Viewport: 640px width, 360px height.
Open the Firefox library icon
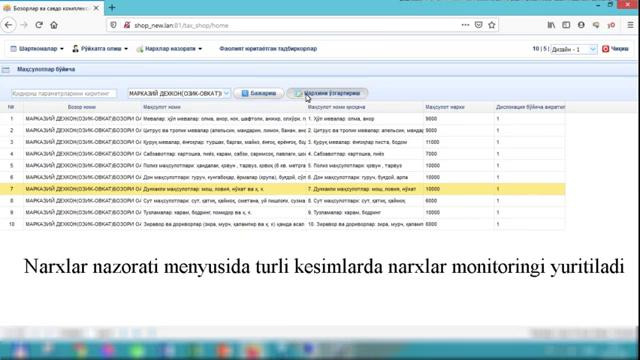[x=551, y=25]
